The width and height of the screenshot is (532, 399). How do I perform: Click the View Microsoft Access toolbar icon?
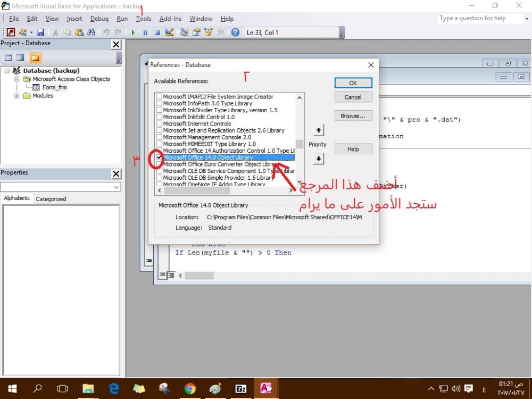[x=11, y=32]
